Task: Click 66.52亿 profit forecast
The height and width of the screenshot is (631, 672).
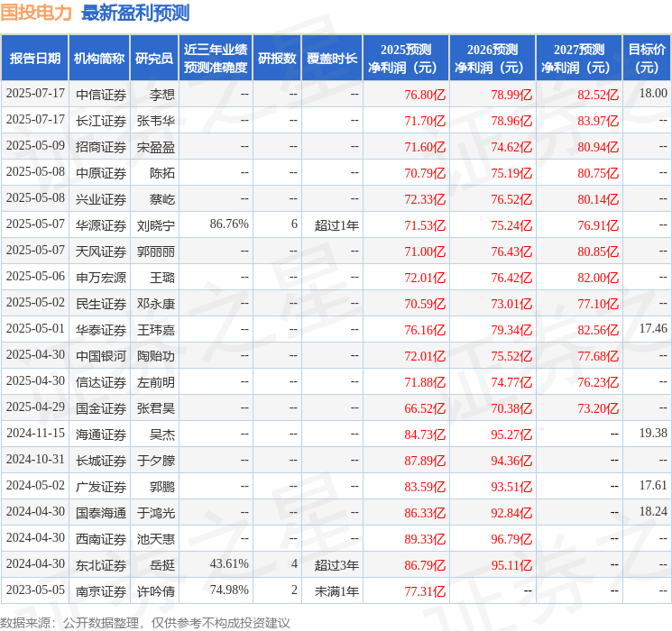Action: pyautogui.click(x=425, y=408)
